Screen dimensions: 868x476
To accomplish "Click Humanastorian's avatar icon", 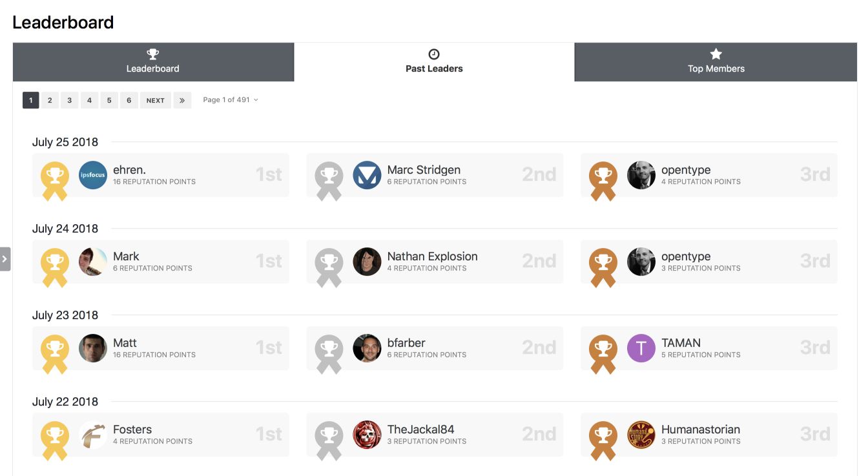I will (x=641, y=435).
